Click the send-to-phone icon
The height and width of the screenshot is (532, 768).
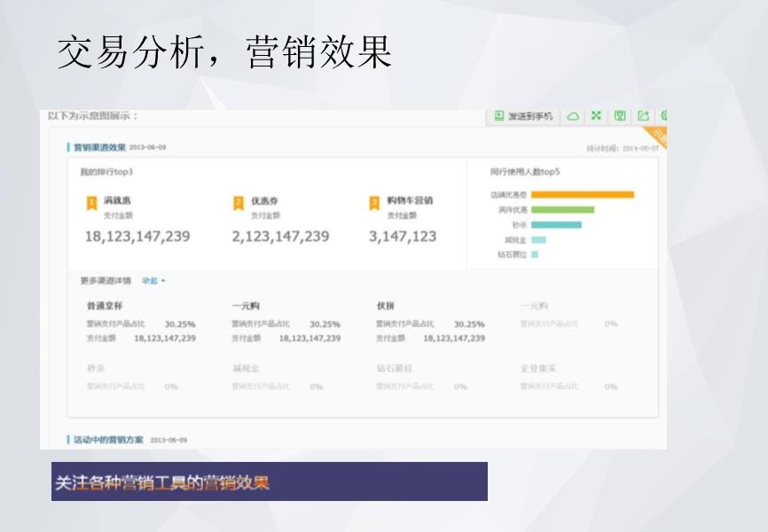pos(498,115)
